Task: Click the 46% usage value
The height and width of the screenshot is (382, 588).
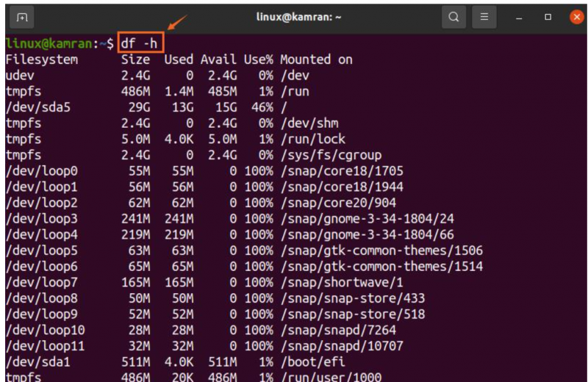Action: pyautogui.click(x=262, y=107)
